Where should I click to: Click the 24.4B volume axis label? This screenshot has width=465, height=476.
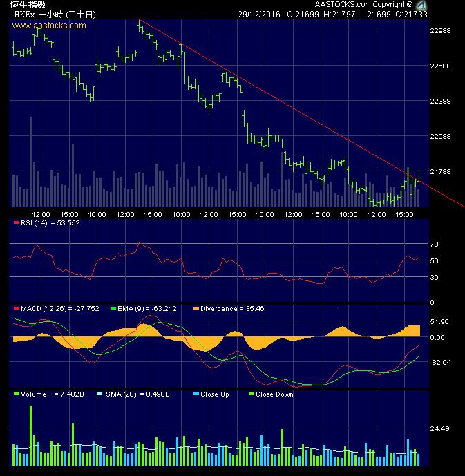[x=440, y=428]
